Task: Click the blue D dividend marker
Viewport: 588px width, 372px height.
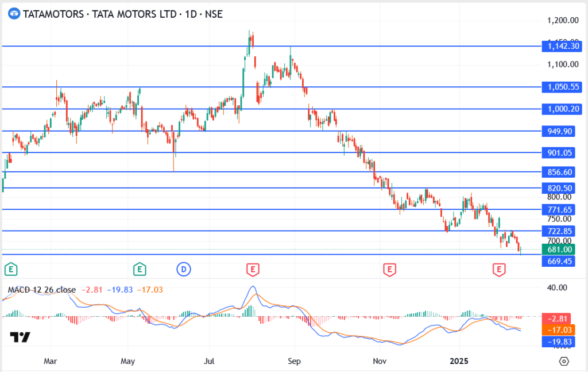Action: click(184, 269)
